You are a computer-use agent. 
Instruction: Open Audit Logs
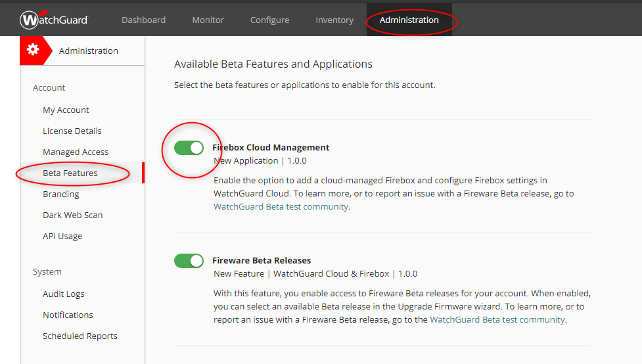(64, 294)
